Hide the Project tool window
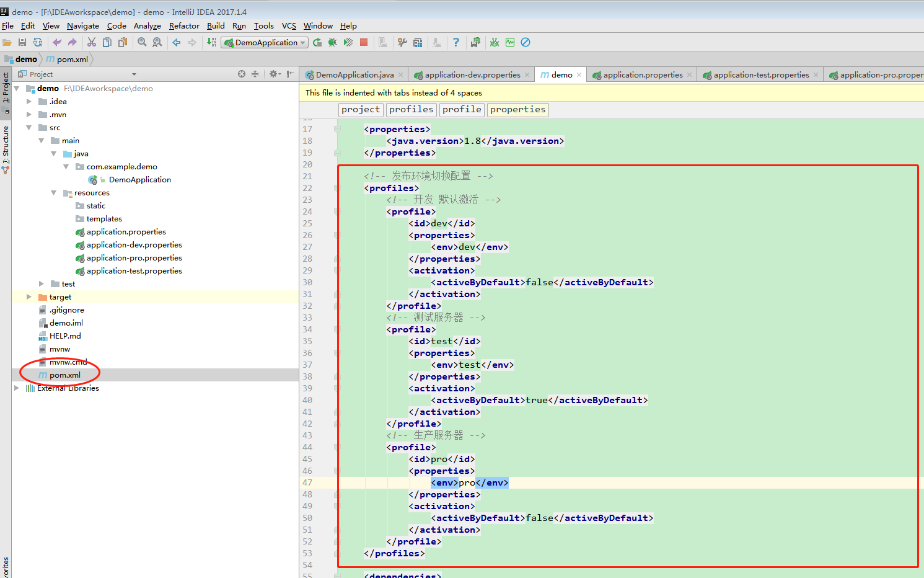This screenshot has height=578, width=924. click(x=290, y=74)
